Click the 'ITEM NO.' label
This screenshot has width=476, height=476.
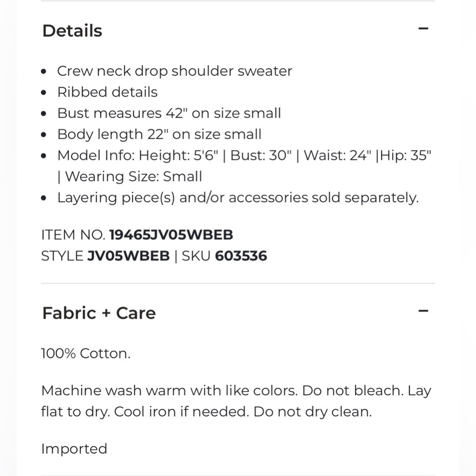click(x=73, y=235)
